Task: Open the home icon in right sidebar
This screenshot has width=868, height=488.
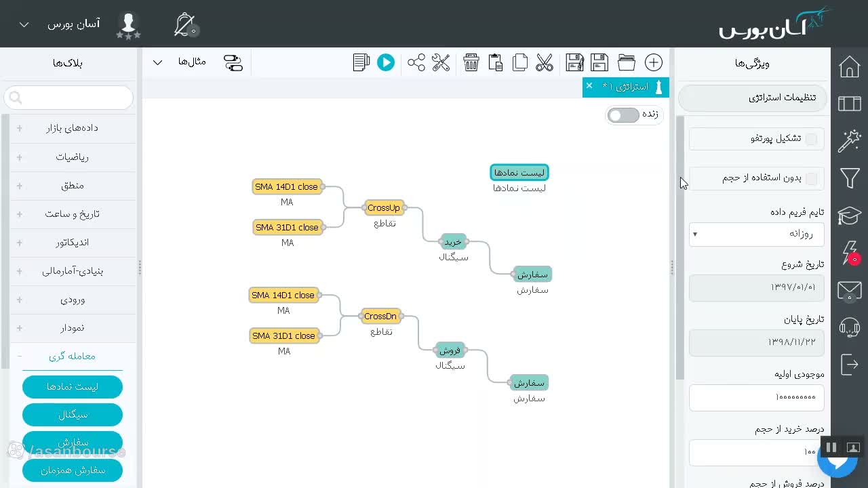Action: point(849,67)
